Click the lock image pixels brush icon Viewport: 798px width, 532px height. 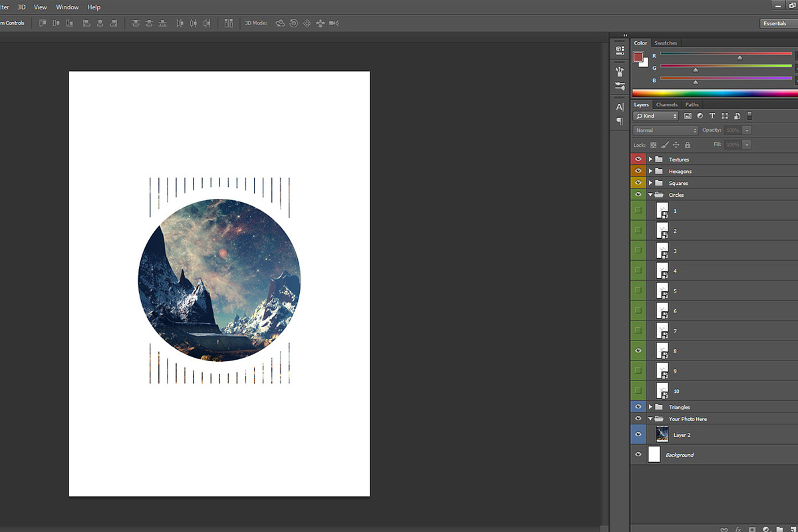[x=664, y=145]
